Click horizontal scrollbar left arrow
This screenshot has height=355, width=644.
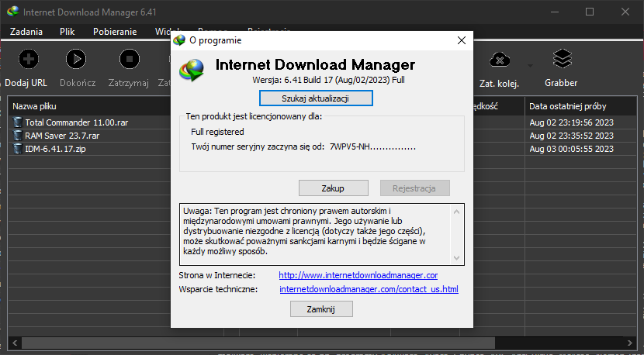tap(15, 343)
